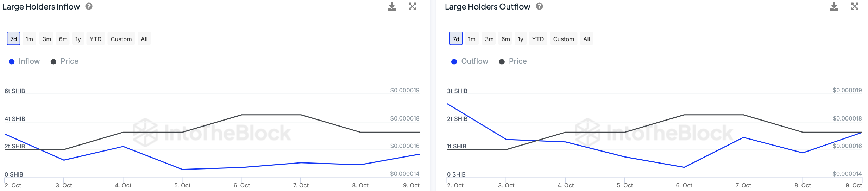Screen dimensions: 868x191
Task: Choose Custom range on Inflow chart
Action: 121,39
